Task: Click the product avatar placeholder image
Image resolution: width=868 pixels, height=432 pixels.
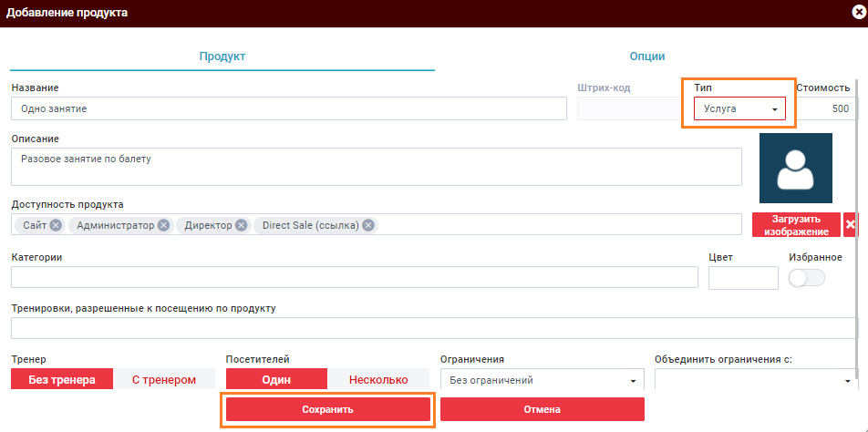Action: click(x=796, y=168)
